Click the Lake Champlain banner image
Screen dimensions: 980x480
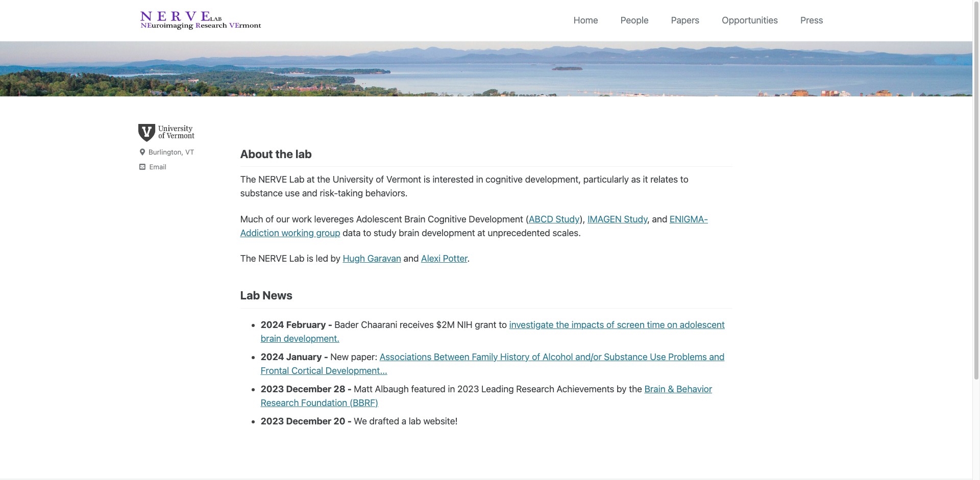click(x=486, y=69)
